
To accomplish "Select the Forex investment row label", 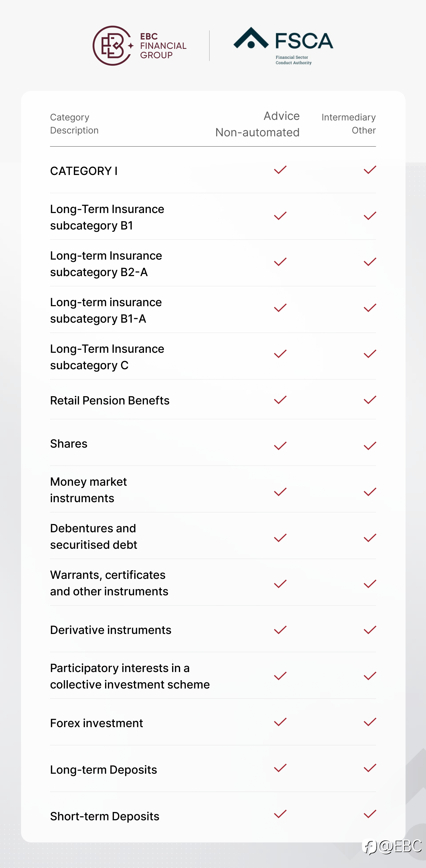I will point(96,723).
